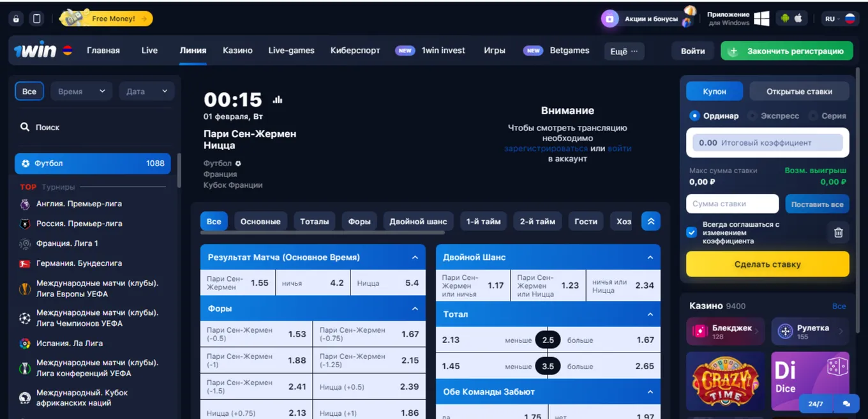Open the Free Money promo banner
868x419 pixels.
(107, 19)
